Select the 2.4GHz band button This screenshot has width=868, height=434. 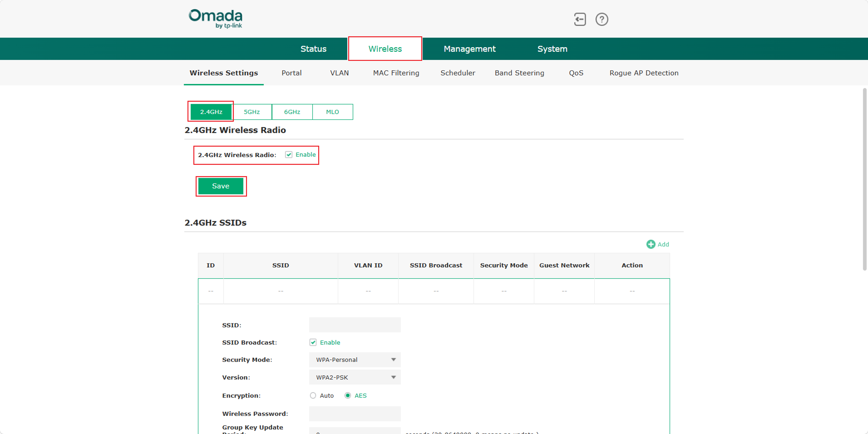pos(211,112)
